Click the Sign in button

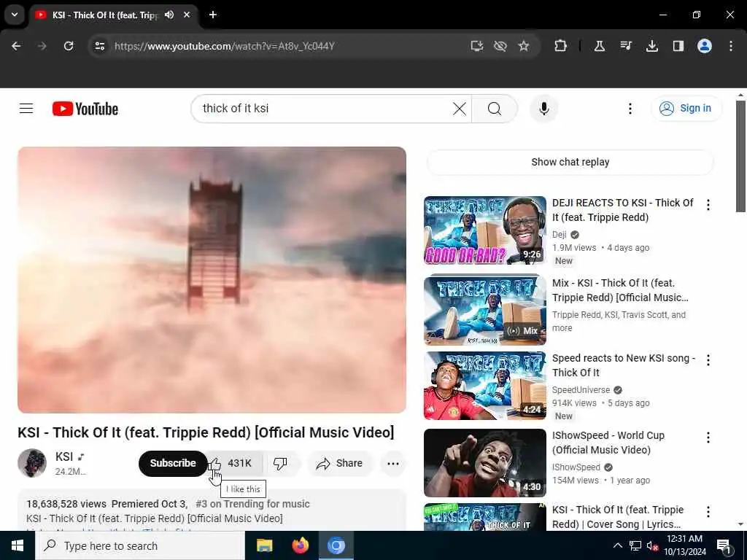click(x=686, y=109)
